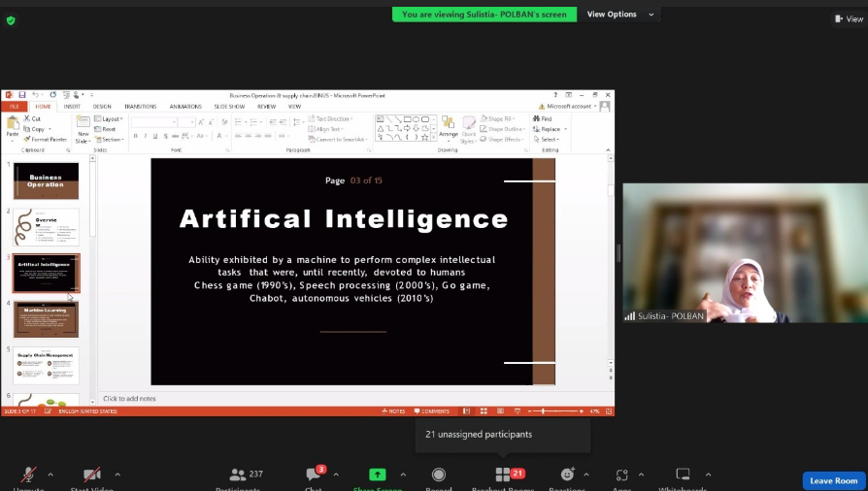The image size is (868, 491).
Task: Start recording with the Record icon
Action: pos(439,475)
